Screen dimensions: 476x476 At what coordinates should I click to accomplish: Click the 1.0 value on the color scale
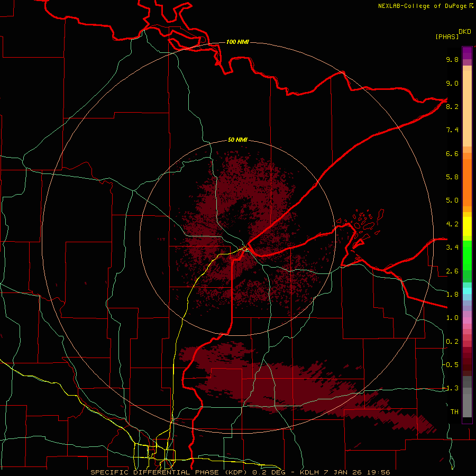click(x=452, y=318)
